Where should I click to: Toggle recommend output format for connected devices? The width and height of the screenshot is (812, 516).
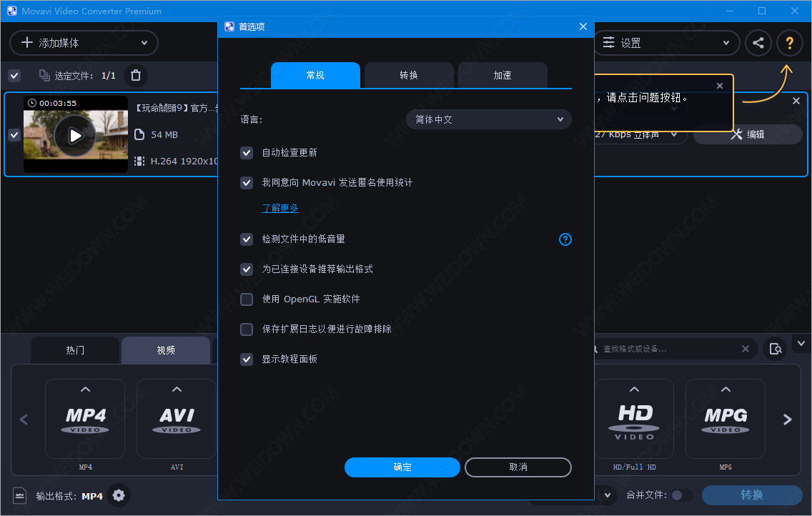(x=247, y=269)
